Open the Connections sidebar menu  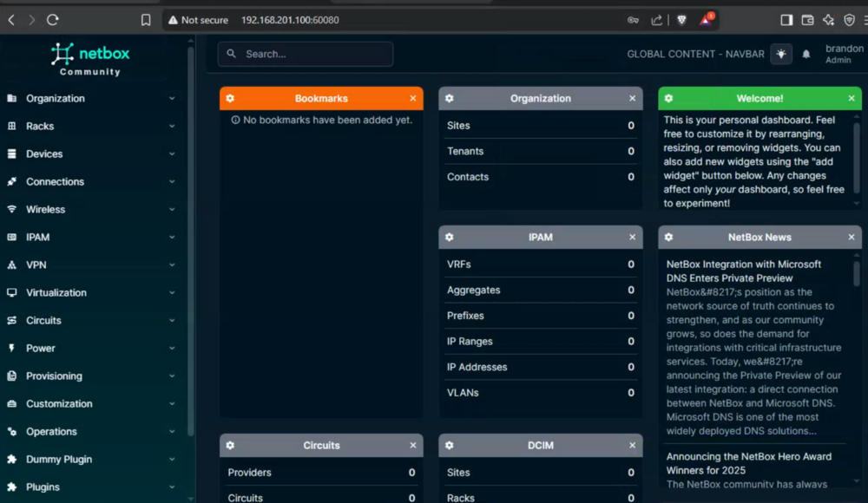click(x=91, y=181)
